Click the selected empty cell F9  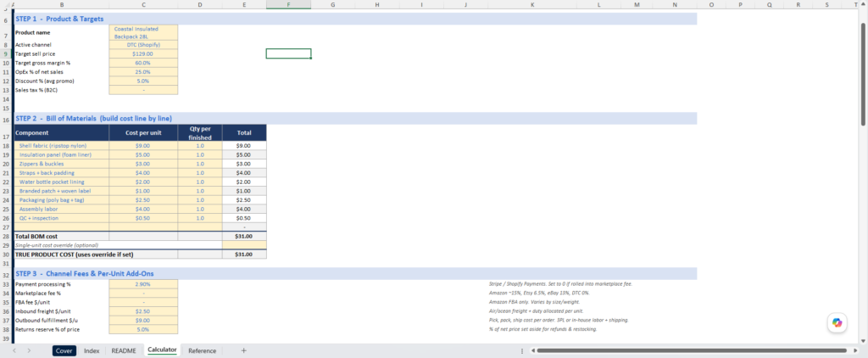(288, 53)
